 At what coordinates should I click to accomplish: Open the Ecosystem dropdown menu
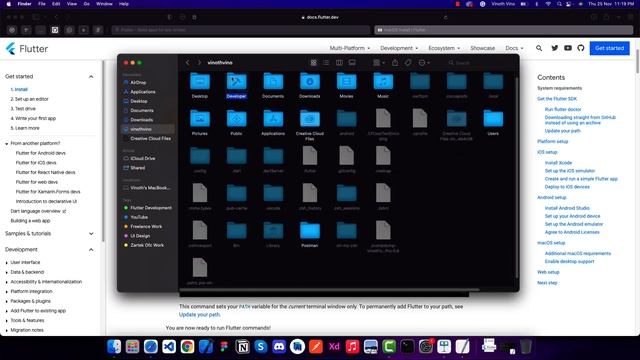pyautogui.click(x=444, y=48)
